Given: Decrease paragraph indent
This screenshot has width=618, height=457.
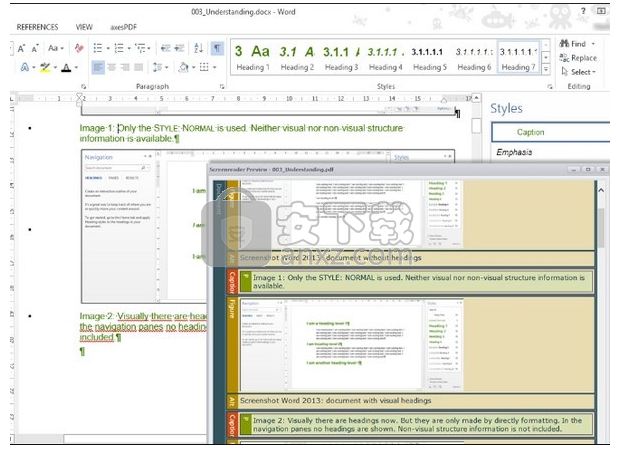Looking at the screenshot, I should 166,48.
